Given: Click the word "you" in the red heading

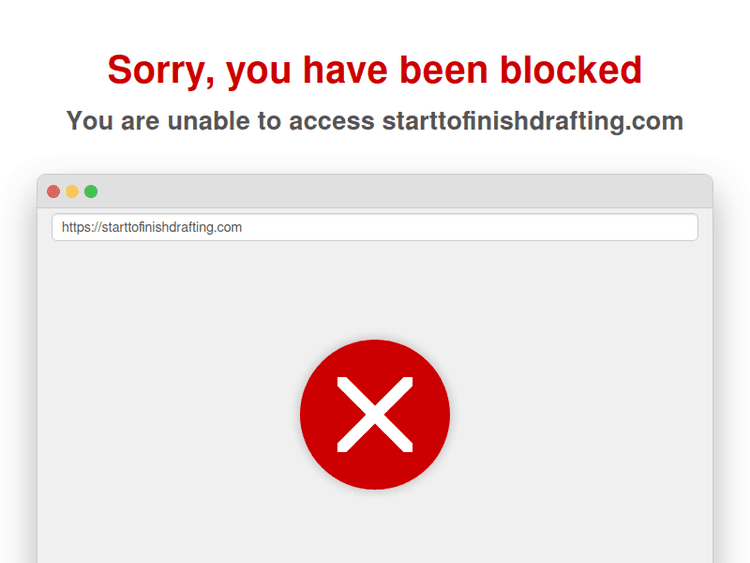Looking at the screenshot, I should click(258, 74).
